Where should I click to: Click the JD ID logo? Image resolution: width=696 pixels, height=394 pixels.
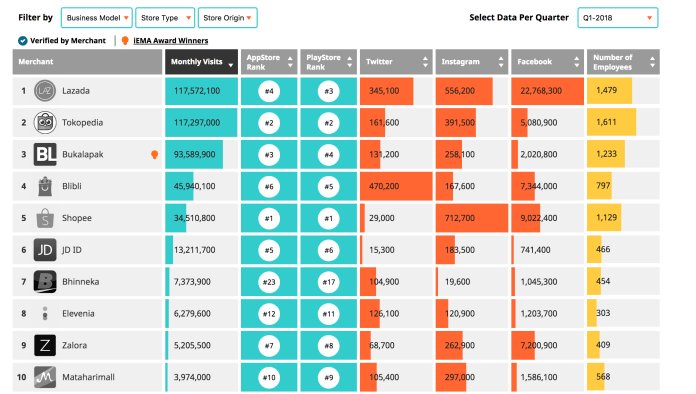[x=45, y=250]
